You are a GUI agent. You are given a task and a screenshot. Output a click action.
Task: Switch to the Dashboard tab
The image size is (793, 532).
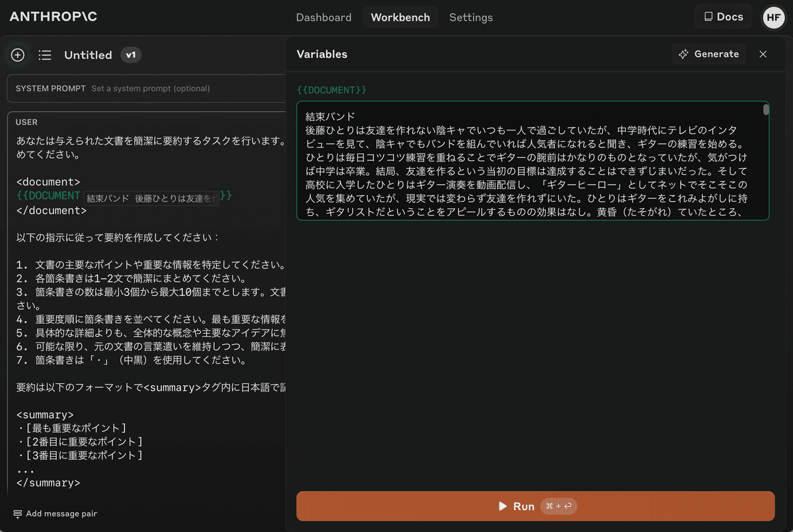click(x=324, y=17)
